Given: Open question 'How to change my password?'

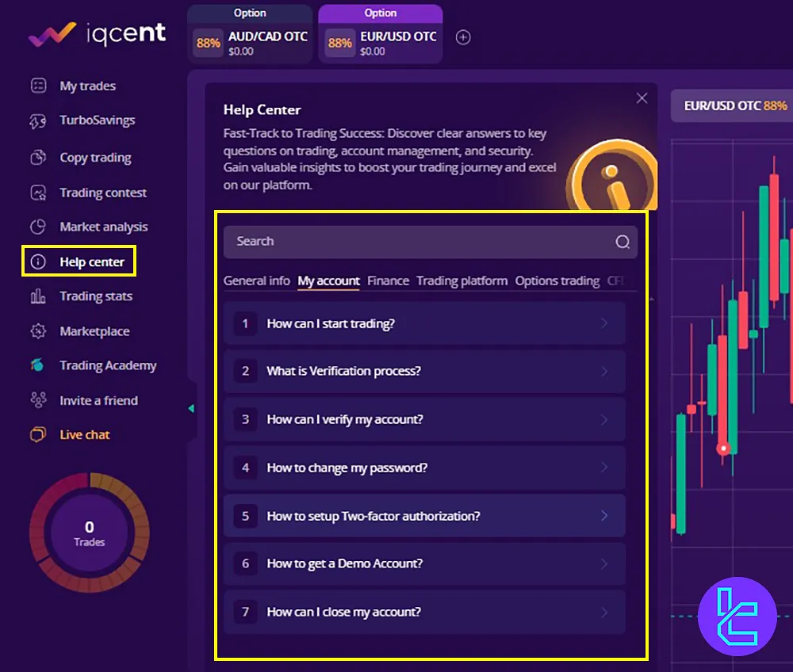Looking at the screenshot, I should pyautogui.click(x=424, y=468).
